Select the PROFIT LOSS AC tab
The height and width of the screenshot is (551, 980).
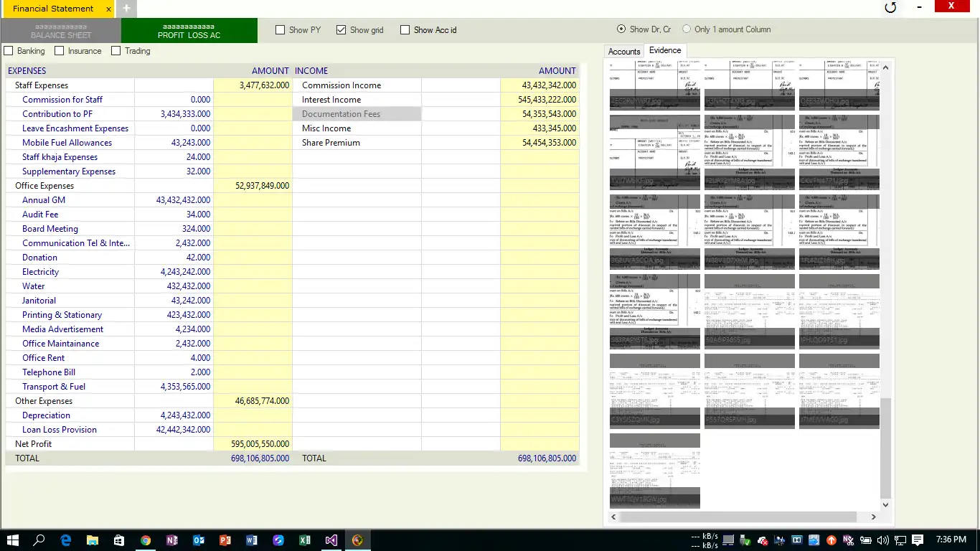pos(189,31)
